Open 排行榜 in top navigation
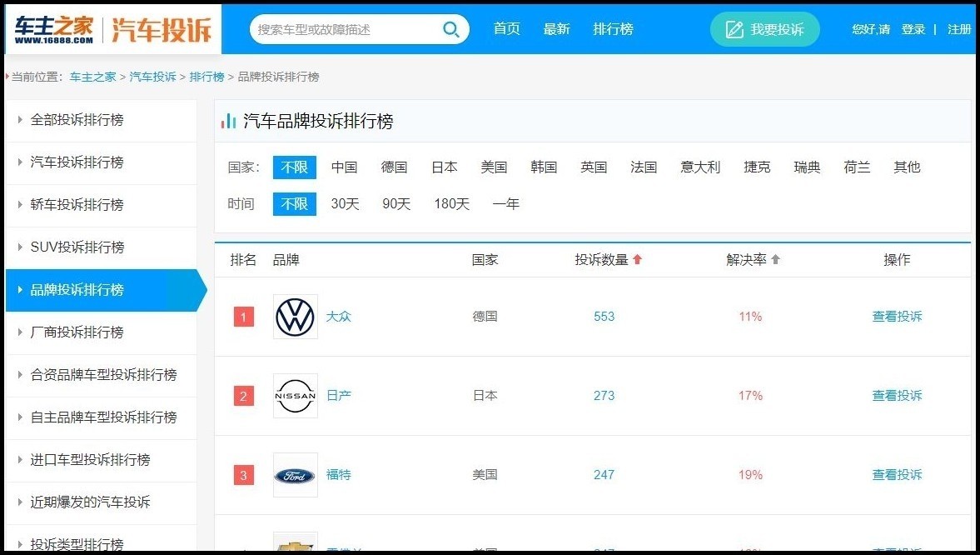The image size is (980, 555). point(613,29)
